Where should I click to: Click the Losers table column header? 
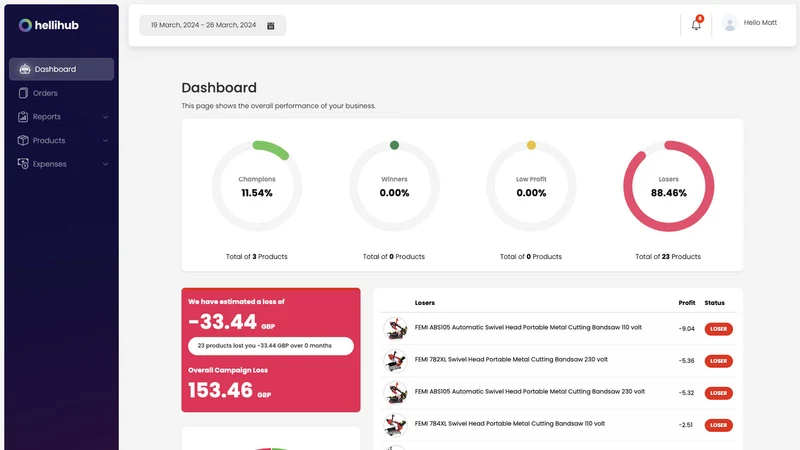click(x=424, y=303)
